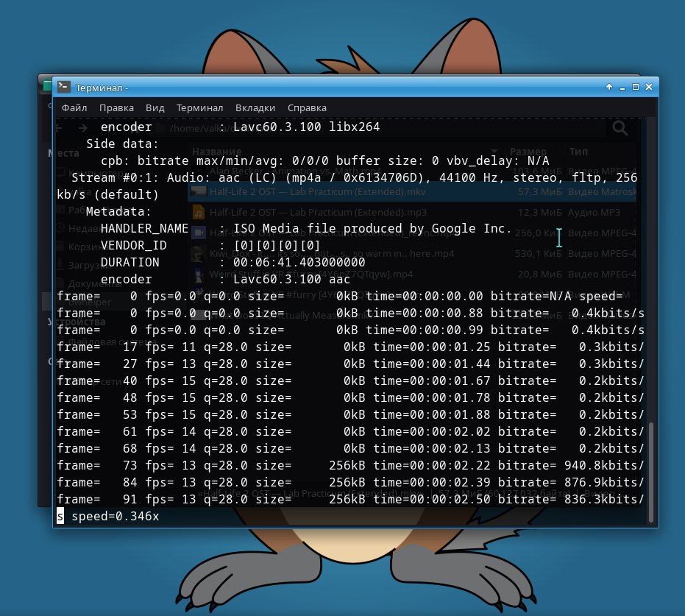This screenshot has width=685, height=616.
Task: Close the Терминал window
Action: coord(649,87)
